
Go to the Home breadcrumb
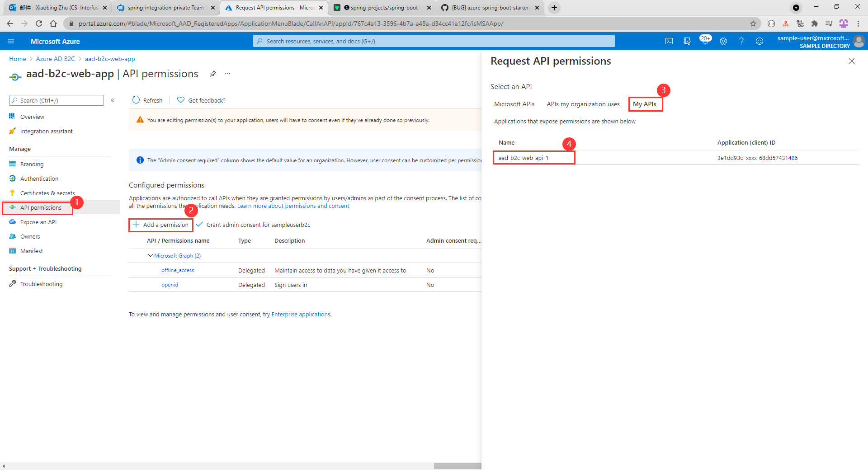18,59
